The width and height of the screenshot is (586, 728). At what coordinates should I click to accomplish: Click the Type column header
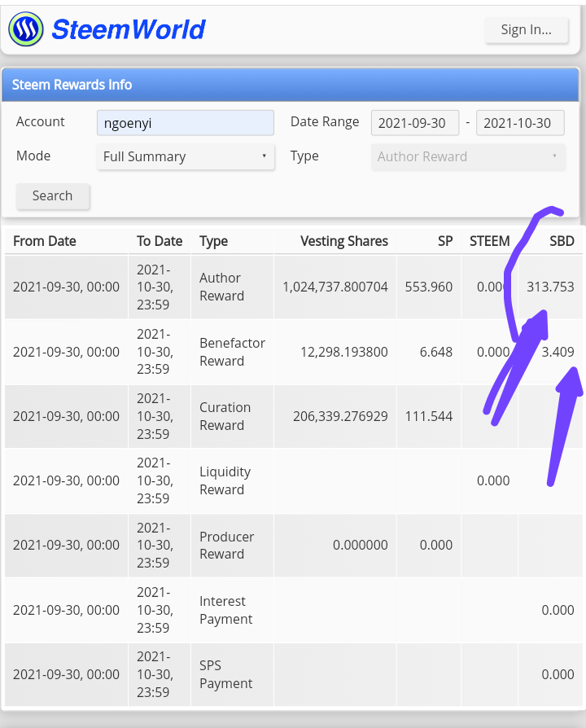point(213,241)
